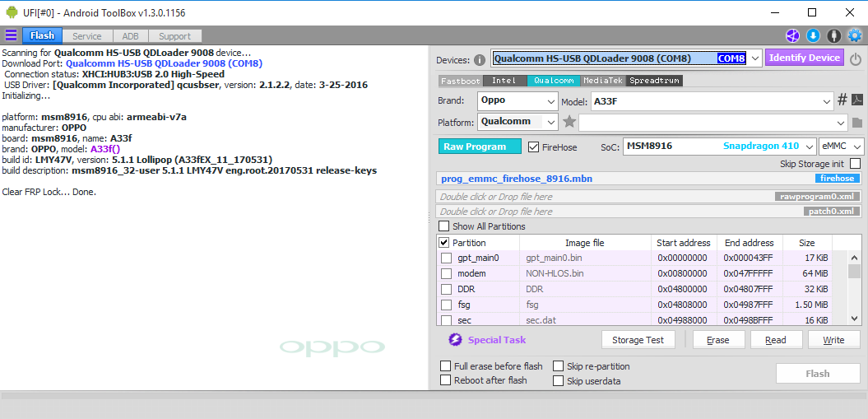Screen dimensions: 868x419
Task: Select the Fastboot mode tab
Action: click(461, 81)
